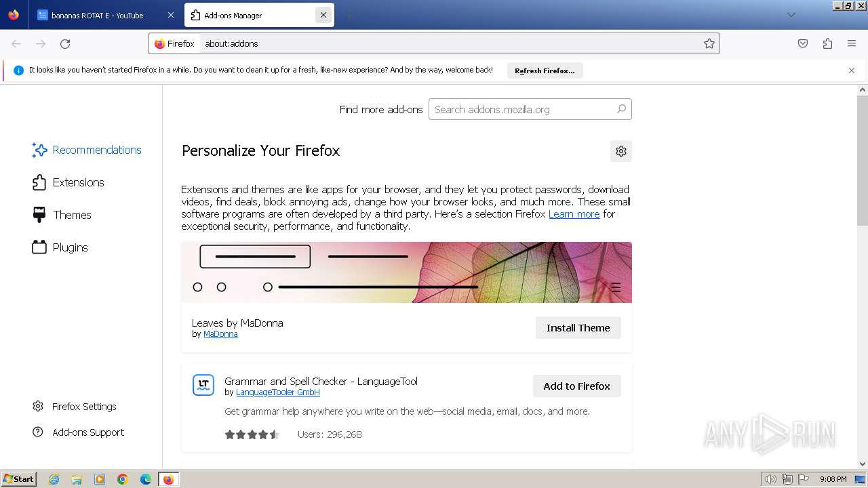Click the LanguageTool star rating
Screen dimensions: 868x488
coord(252,434)
